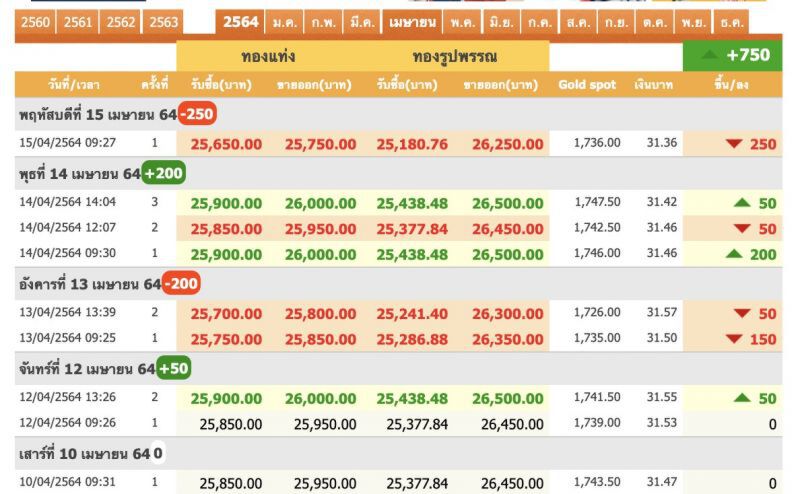Click the 26,300.00 ornament sell price

coord(508,314)
